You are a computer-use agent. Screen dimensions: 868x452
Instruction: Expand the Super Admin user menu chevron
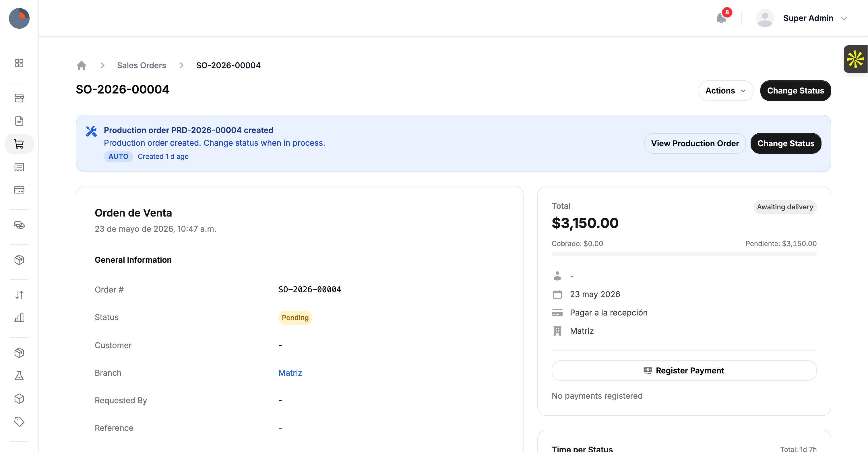[x=844, y=19]
